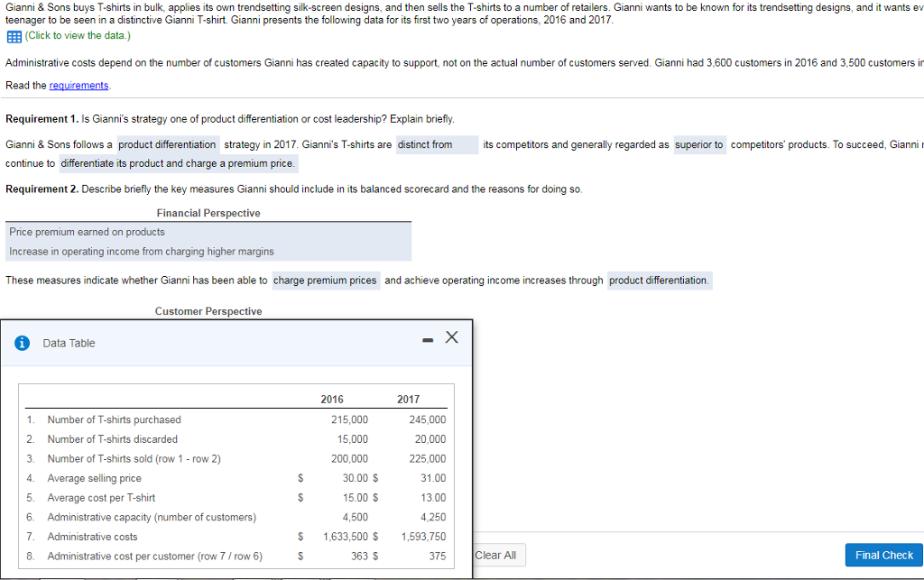Click the 215,000 cell
The height and width of the screenshot is (580, 924).
pyautogui.click(x=349, y=419)
